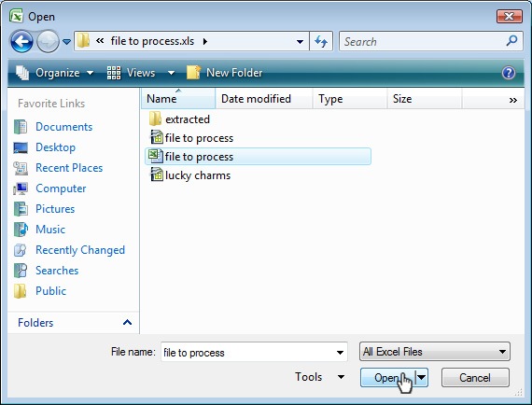
Task: Click the first file to process icon
Action: [156, 137]
